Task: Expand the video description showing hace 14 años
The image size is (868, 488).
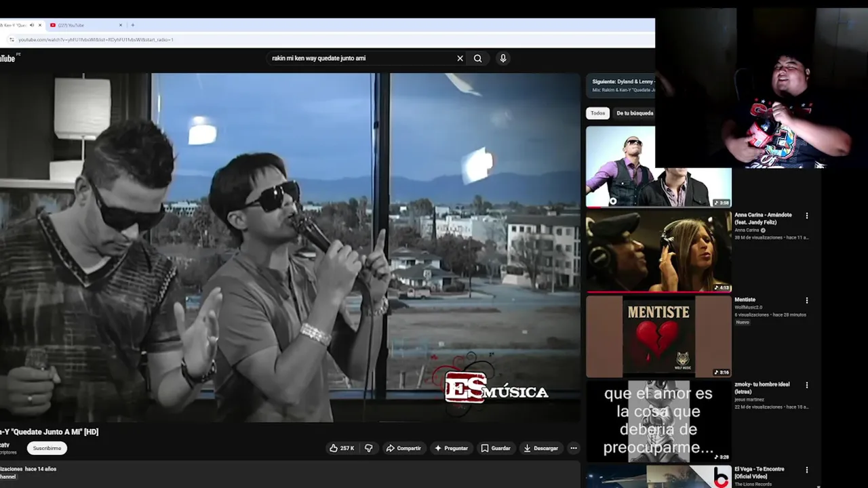Action: tap(290, 473)
